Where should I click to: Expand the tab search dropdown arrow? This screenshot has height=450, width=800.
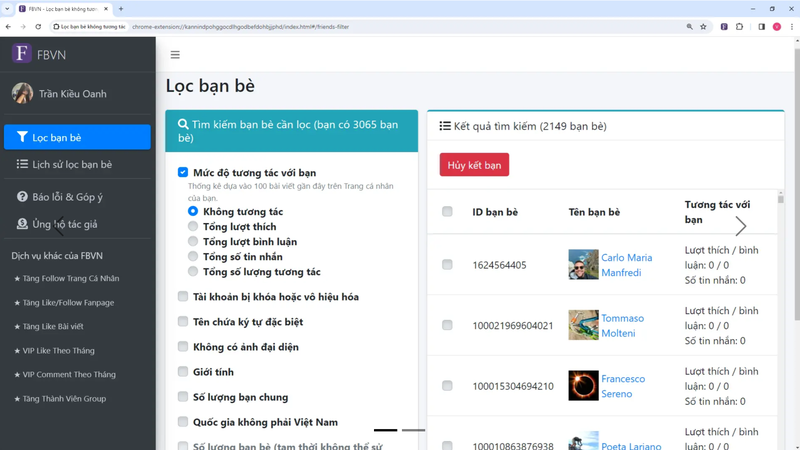[x=7, y=9]
